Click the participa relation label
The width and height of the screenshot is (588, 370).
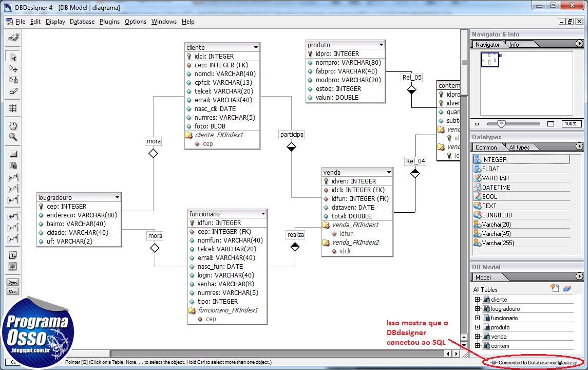[292, 135]
